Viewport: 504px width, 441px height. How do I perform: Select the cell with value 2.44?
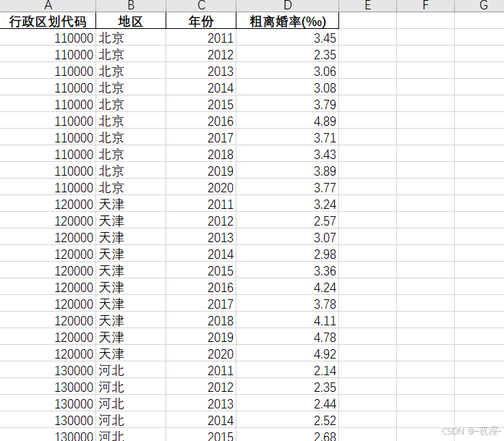[x=288, y=403]
